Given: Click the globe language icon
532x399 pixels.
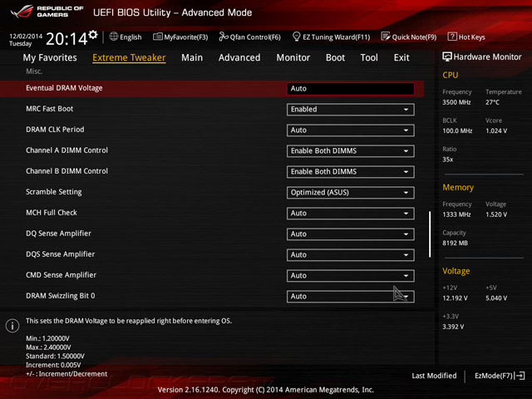Looking at the screenshot, I should point(114,37).
